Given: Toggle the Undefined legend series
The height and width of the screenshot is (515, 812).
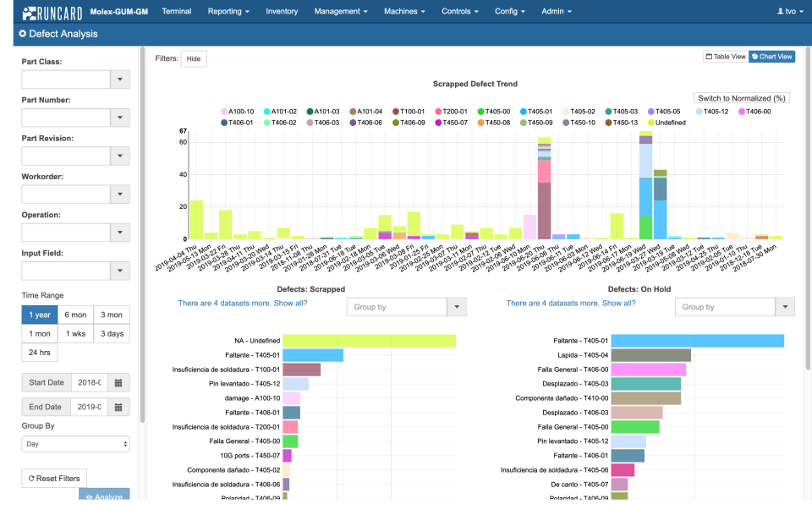Looking at the screenshot, I should (667, 123).
